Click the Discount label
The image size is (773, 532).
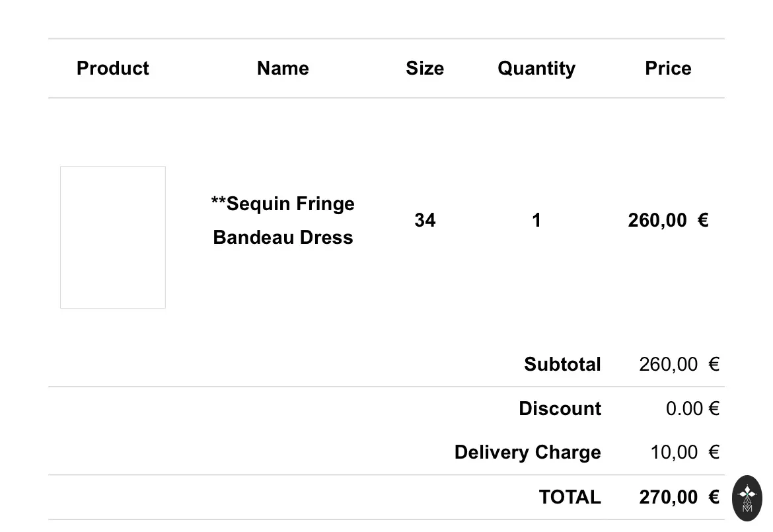560,408
